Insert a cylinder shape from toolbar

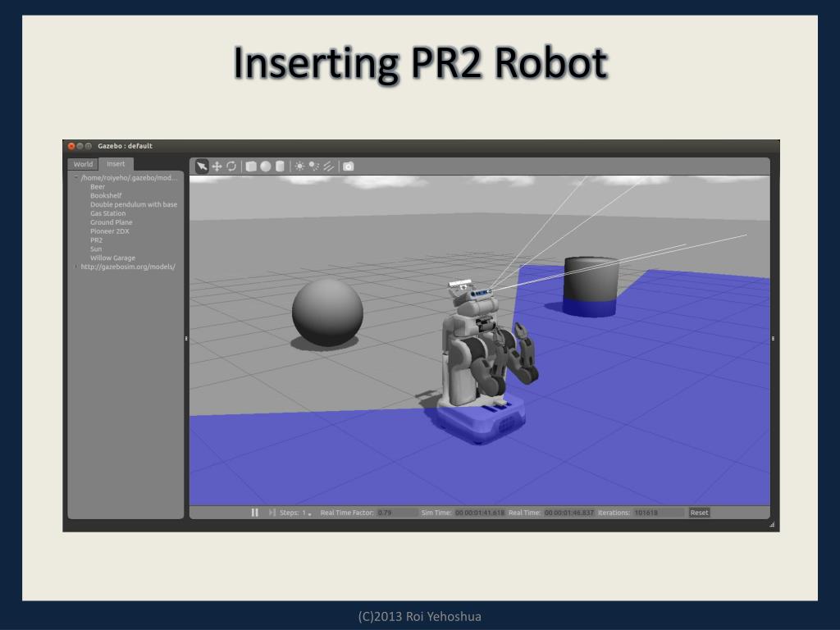pyautogui.click(x=280, y=167)
